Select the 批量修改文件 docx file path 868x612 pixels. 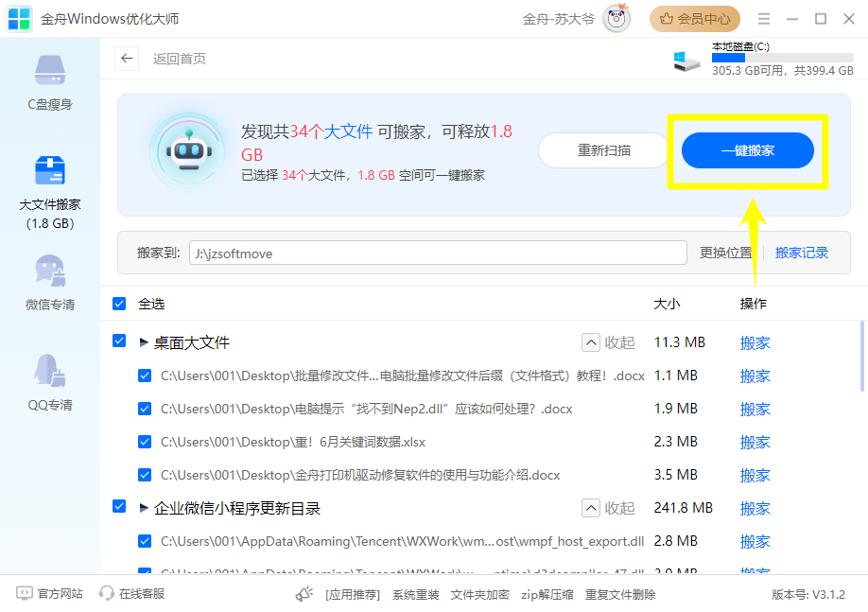coord(403,376)
